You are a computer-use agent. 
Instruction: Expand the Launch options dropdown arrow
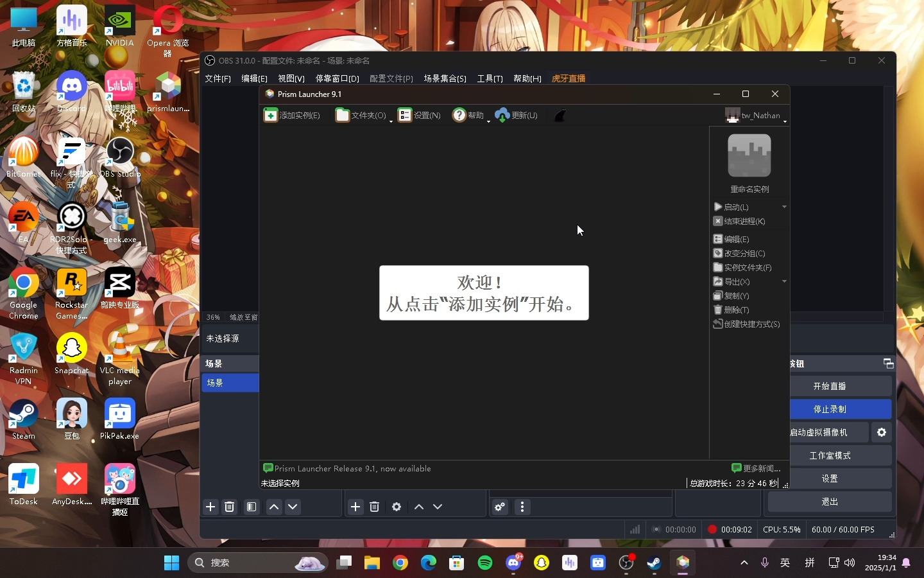pyautogui.click(x=783, y=207)
